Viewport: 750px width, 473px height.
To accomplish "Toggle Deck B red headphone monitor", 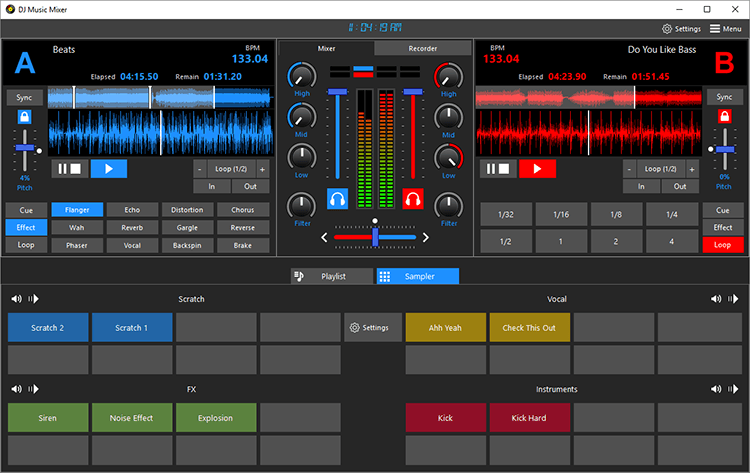I will point(412,198).
